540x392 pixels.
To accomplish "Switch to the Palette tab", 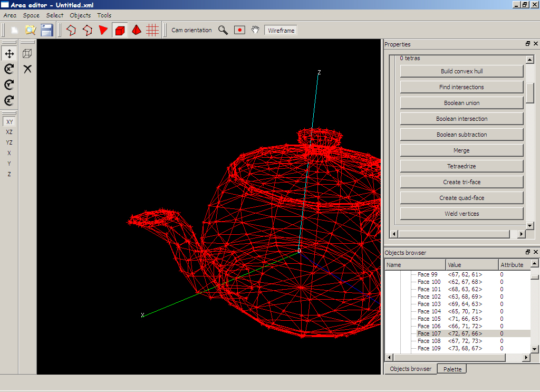I will tap(452, 369).
